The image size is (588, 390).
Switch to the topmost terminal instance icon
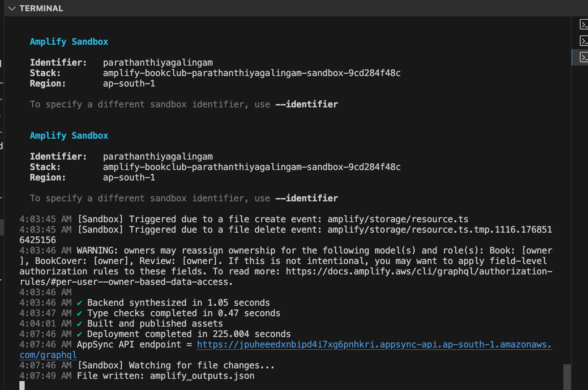coord(584,25)
